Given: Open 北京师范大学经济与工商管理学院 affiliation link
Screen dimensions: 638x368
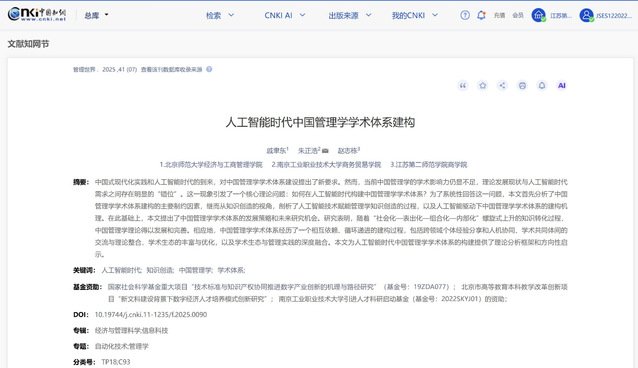Looking at the screenshot, I should click(211, 164).
